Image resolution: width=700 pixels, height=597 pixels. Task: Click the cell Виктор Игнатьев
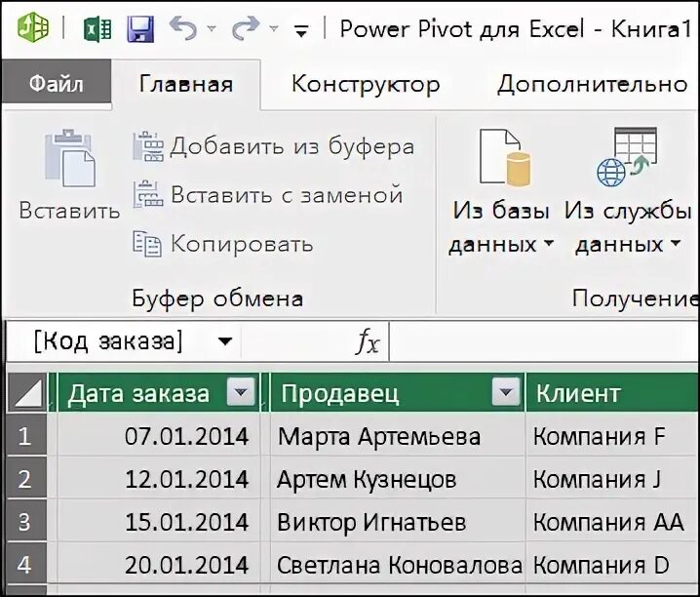click(398, 521)
